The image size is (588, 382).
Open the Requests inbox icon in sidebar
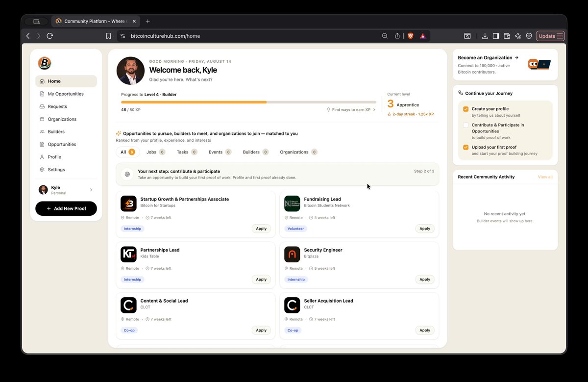(x=42, y=106)
